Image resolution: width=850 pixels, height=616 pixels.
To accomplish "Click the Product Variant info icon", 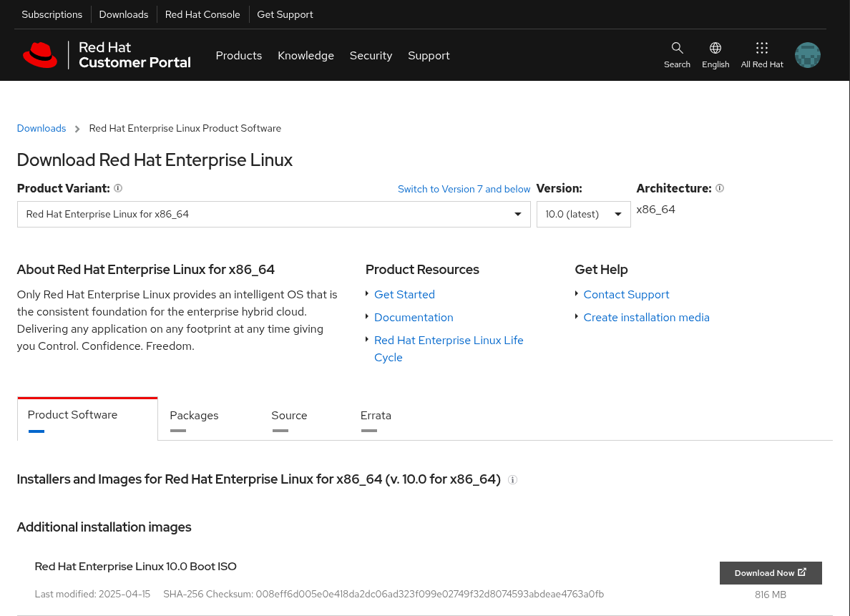I will pyautogui.click(x=118, y=188).
